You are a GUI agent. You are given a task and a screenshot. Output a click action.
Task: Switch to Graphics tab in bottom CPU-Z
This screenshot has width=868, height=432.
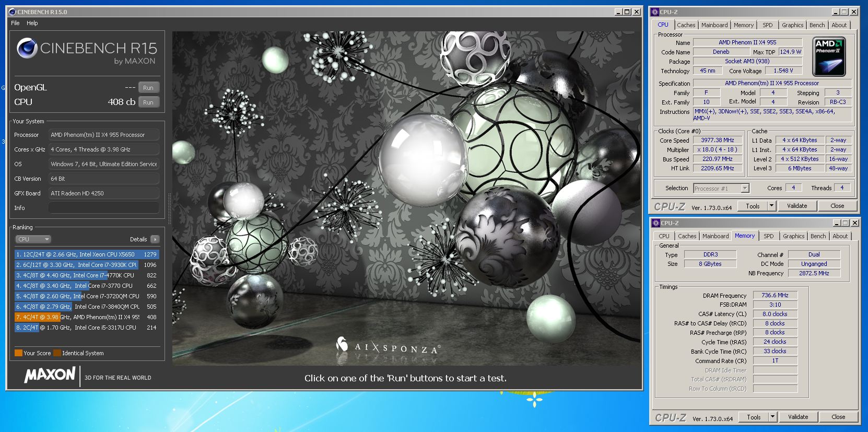(x=793, y=236)
